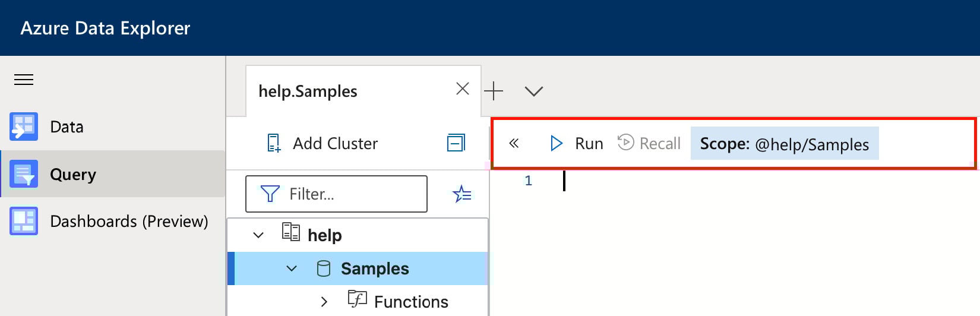Collapse the connection pane with double chevron
Viewport: 980px width, 316px height.
coord(514,143)
